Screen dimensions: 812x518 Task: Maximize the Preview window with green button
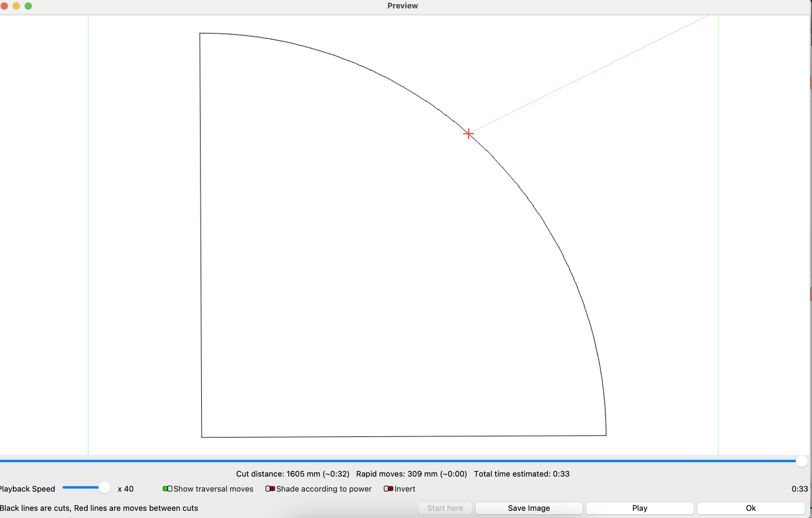point(28,6)
